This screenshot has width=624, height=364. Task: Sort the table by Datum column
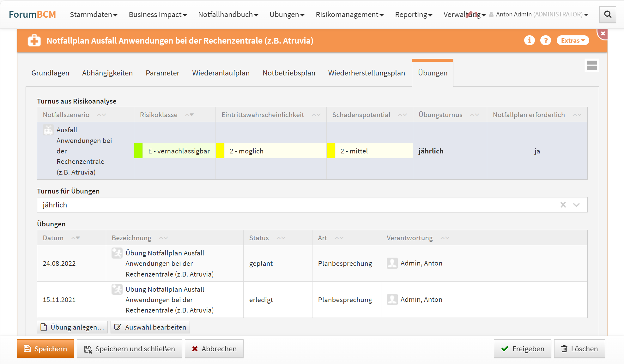[76, 238]
